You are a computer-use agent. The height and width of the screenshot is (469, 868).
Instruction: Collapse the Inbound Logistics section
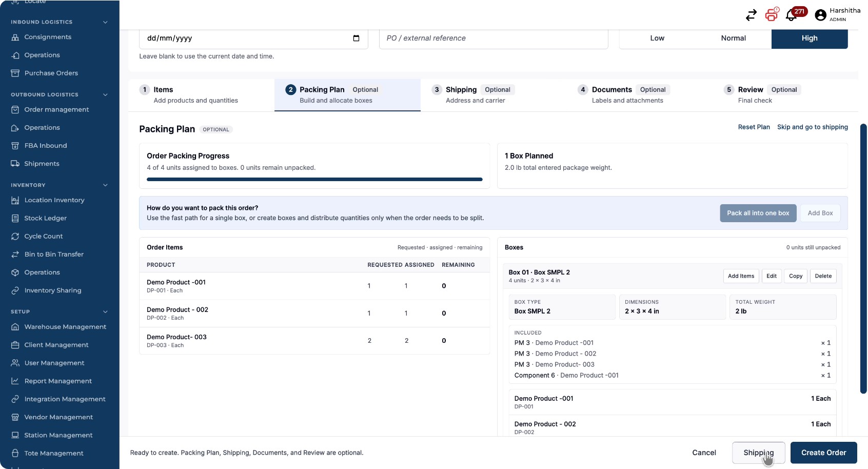105,22
